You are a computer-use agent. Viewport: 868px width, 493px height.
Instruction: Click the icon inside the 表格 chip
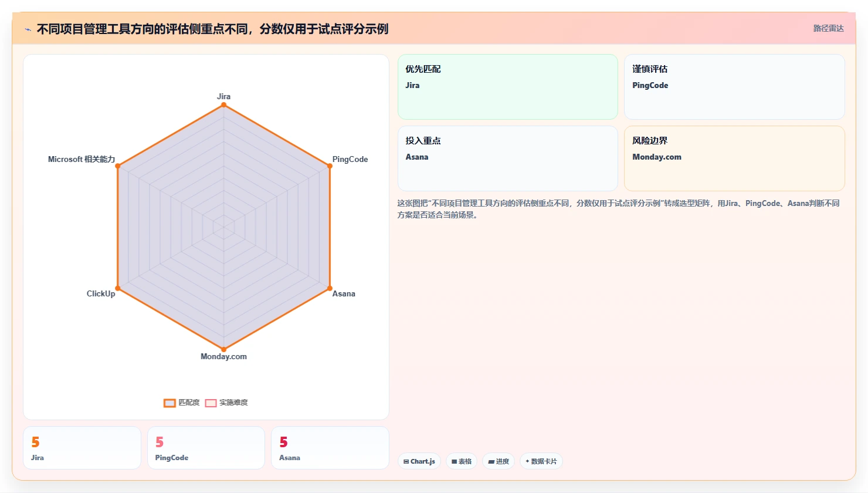coord(454,462)
